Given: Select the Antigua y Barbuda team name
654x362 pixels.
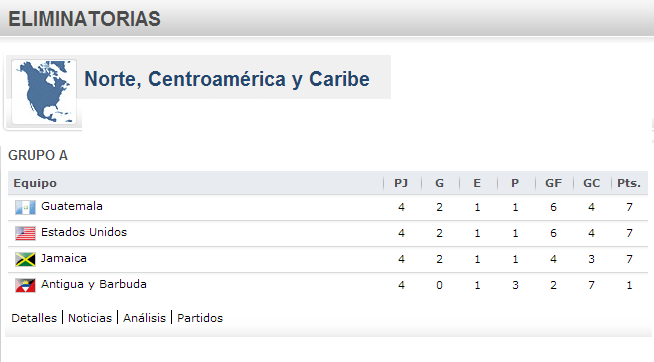Looking at the screenshot, I should (x=94, y=284).
